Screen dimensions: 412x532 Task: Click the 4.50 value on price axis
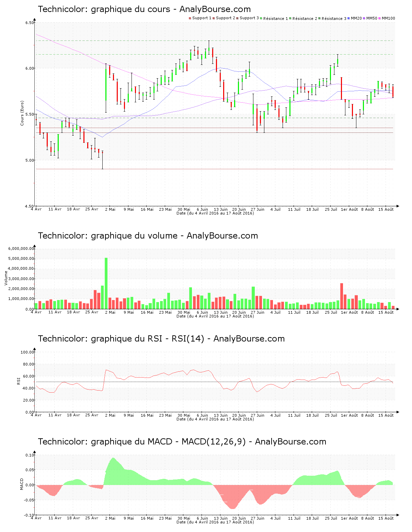(x=30, y=206)
